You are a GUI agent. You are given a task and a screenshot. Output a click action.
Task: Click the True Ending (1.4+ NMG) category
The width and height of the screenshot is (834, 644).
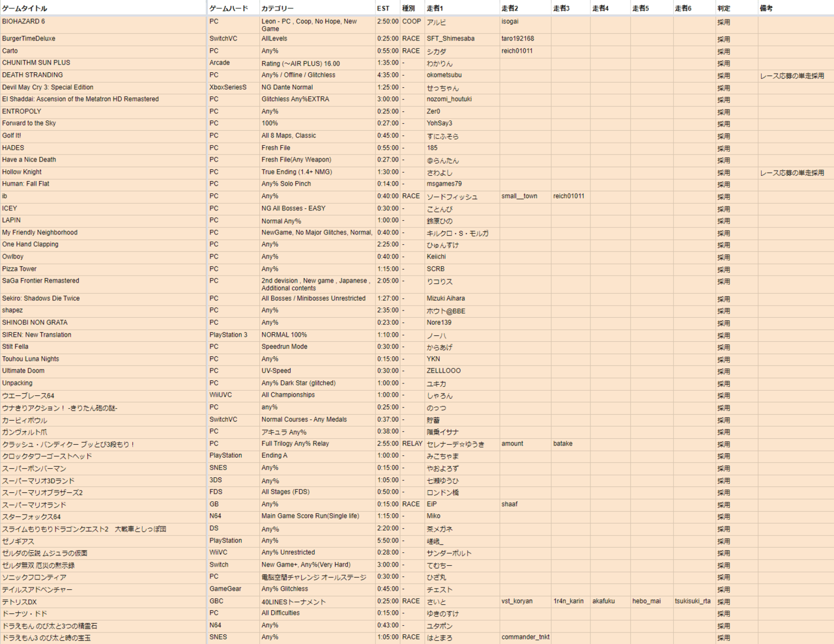pos(317,173)
